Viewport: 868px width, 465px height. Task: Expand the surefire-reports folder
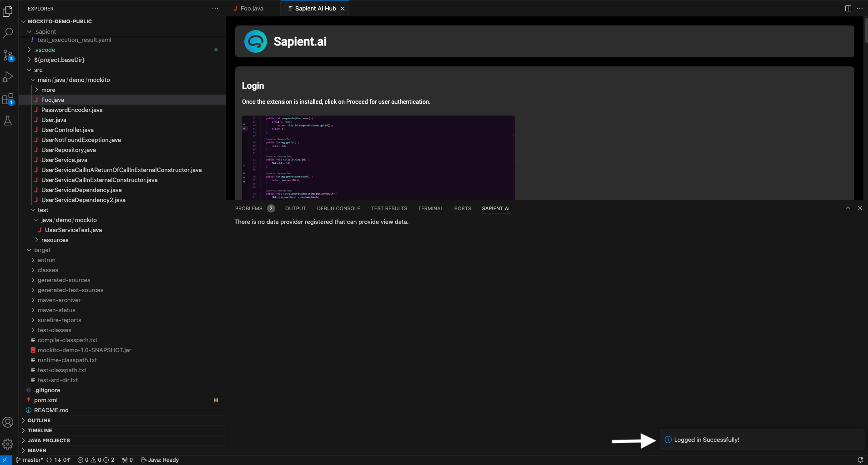tap(122, 320)
